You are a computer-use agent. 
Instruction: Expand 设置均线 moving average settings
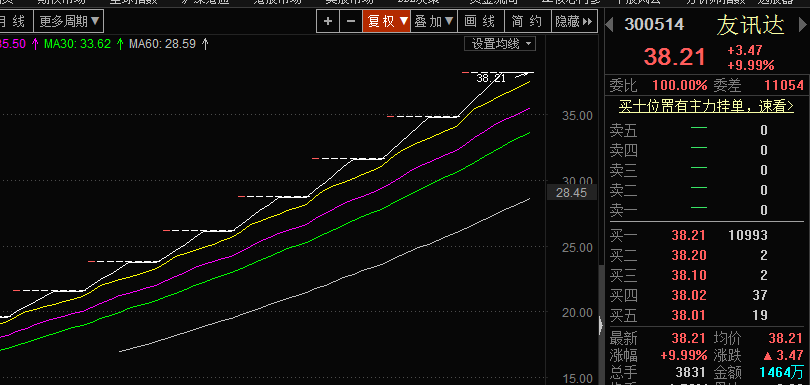click(500, 44)
